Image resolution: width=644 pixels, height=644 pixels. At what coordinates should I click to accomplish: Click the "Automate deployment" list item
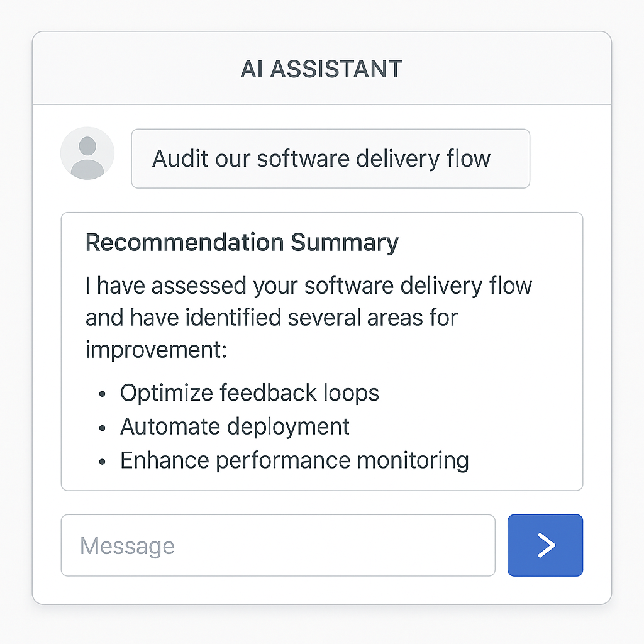[x=235, y=426]
